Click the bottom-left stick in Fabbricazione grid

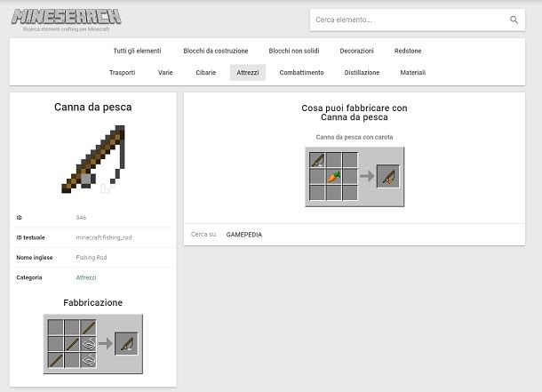56,360
